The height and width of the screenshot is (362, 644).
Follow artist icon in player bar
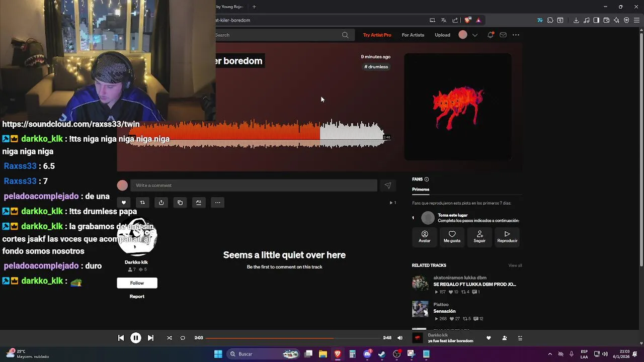coord(505,338)
